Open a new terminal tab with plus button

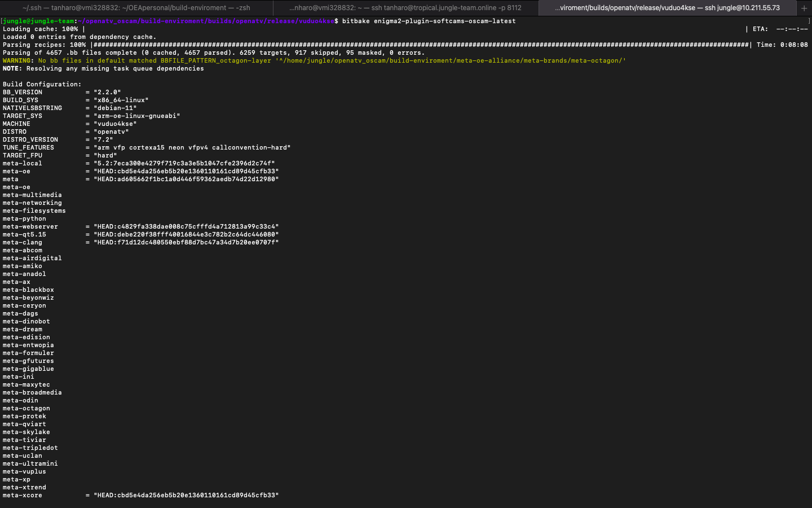click(804, 8)
